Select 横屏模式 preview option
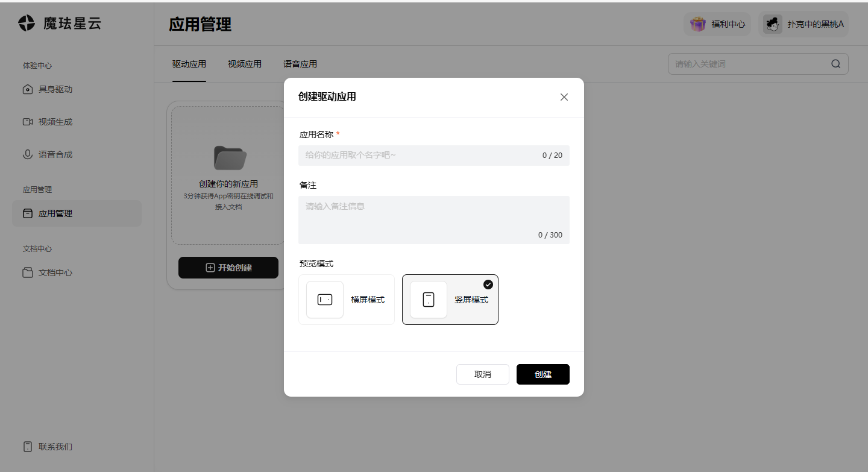The height and width of the screenshot is (472, 868). tap(347, 300)
